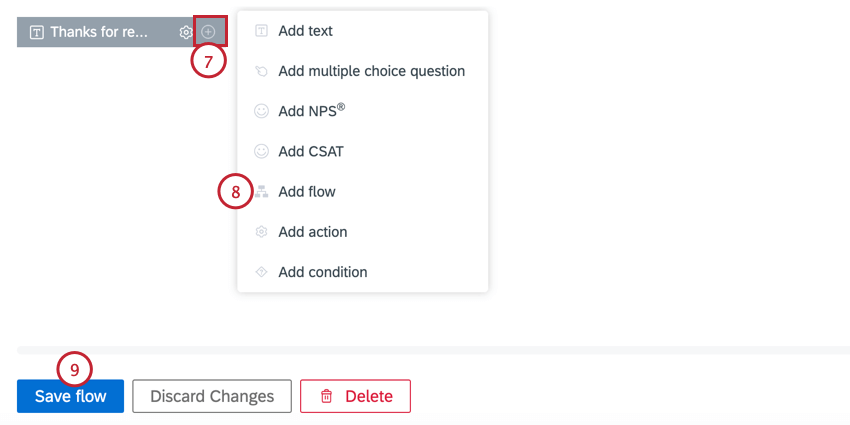
Task: Click the multiple choice question icon
Action: tap(261, 71)
